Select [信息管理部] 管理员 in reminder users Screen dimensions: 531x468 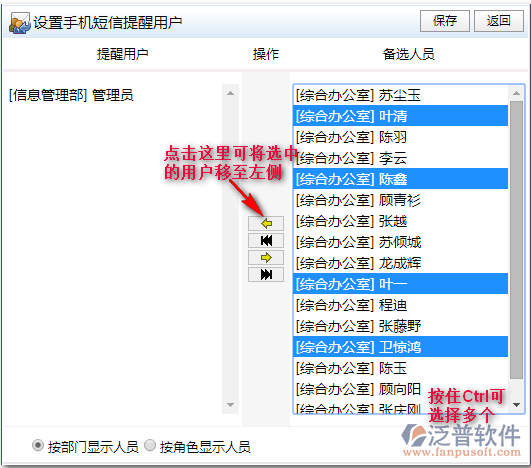(71, 95)
